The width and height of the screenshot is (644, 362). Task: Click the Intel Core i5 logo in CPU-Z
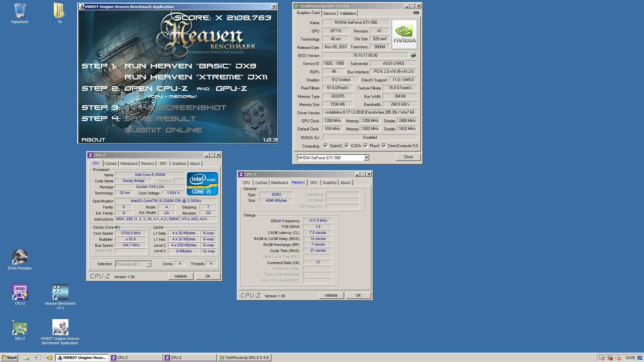(202, 184)
